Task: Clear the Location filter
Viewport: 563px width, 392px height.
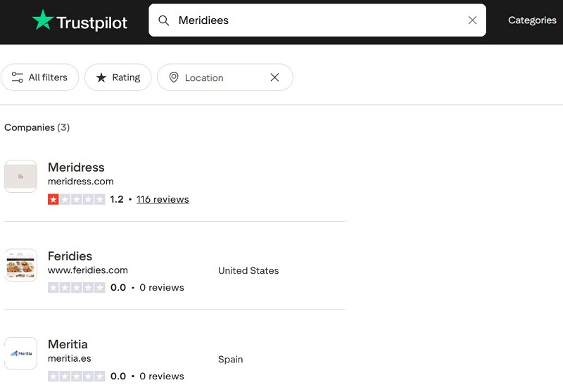Action: tap(274, 77)
